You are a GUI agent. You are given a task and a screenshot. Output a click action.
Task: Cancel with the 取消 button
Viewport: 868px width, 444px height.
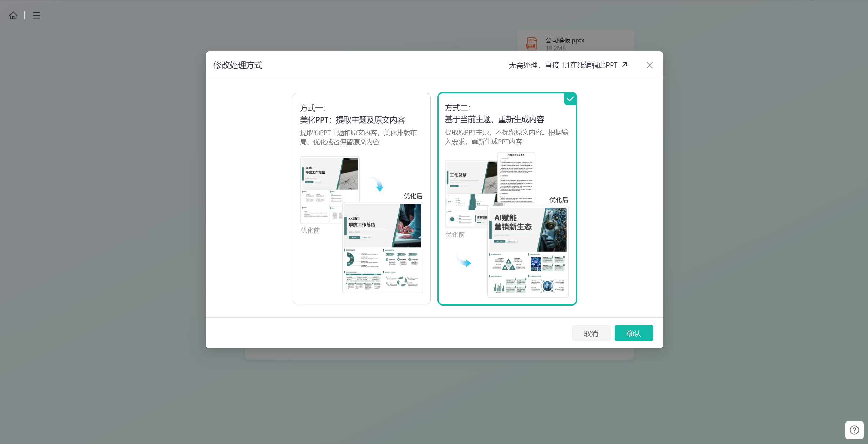[x=591, y=333]
